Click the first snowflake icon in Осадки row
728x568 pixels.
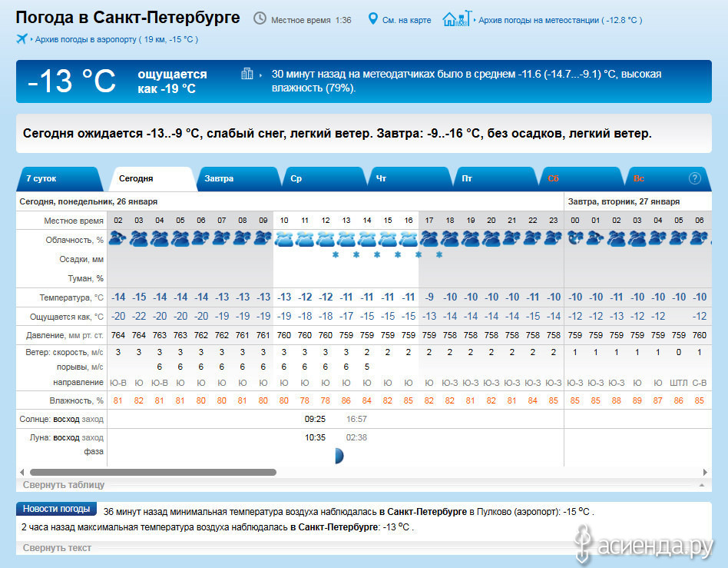tap(336, 254)
